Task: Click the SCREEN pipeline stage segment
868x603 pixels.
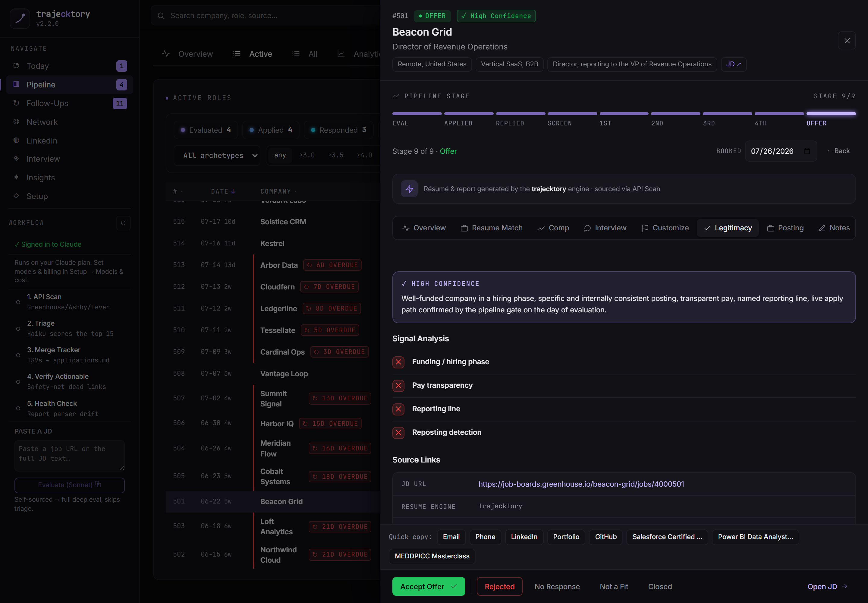Action: [572, 118]
